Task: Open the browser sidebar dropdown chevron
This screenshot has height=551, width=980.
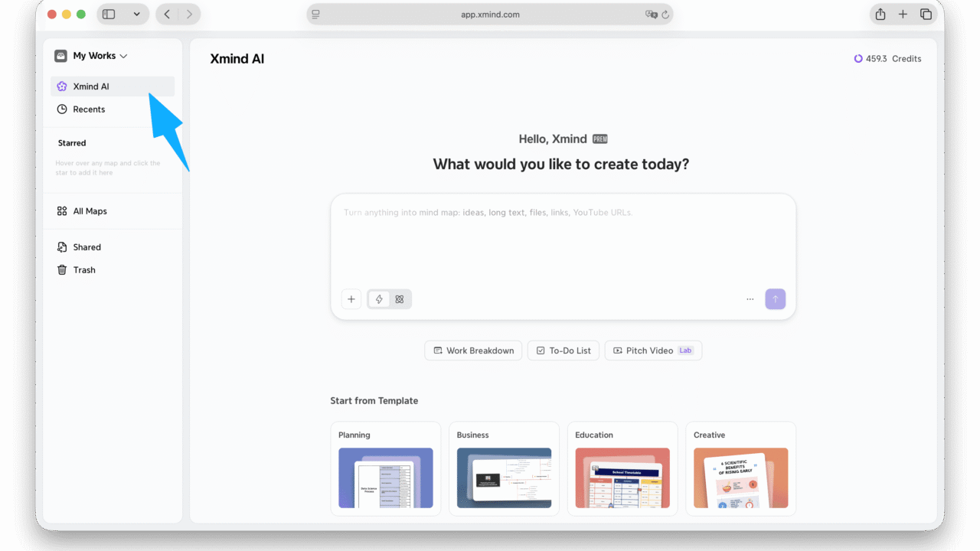Action: pos(137,14)
